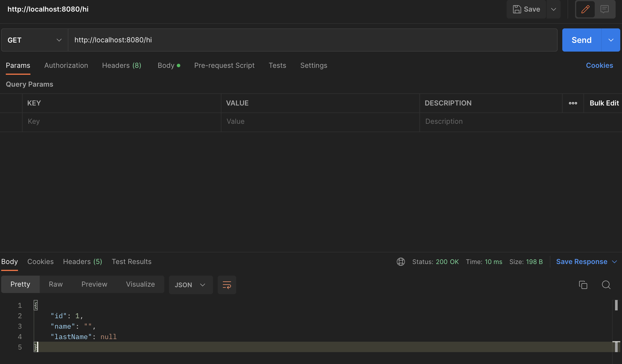Open response search magnifier icon

606,285
